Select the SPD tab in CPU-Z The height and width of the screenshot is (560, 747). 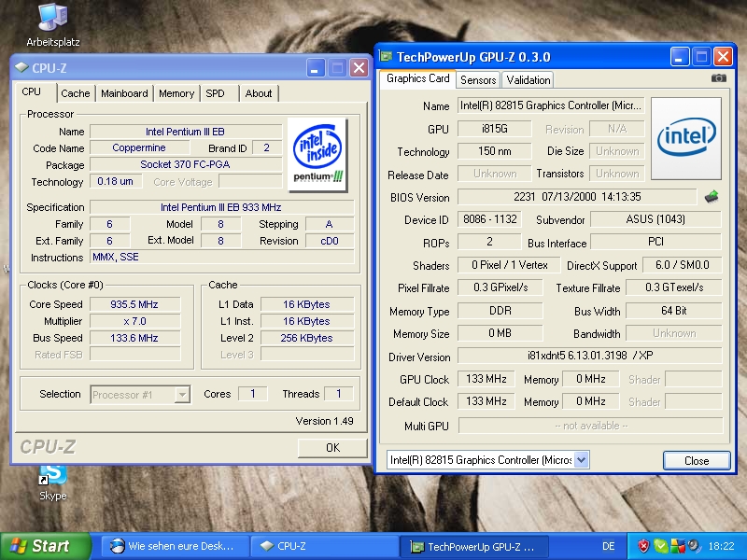[x=216, y=93]
